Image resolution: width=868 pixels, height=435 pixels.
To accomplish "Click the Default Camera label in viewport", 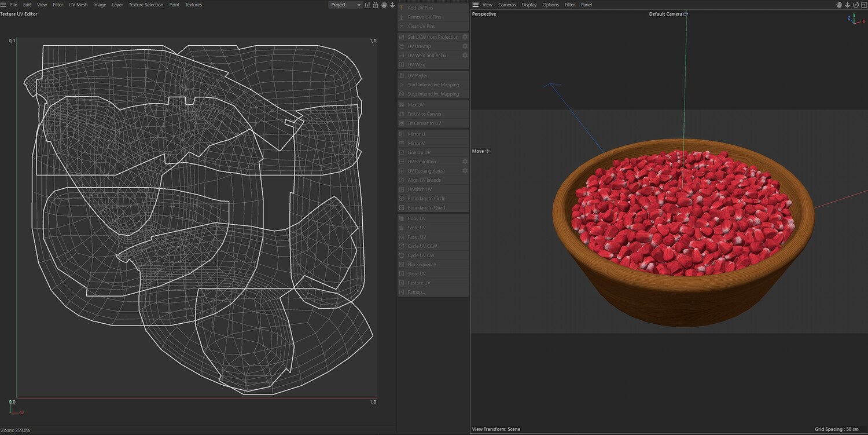I will (x=665, y=14).
